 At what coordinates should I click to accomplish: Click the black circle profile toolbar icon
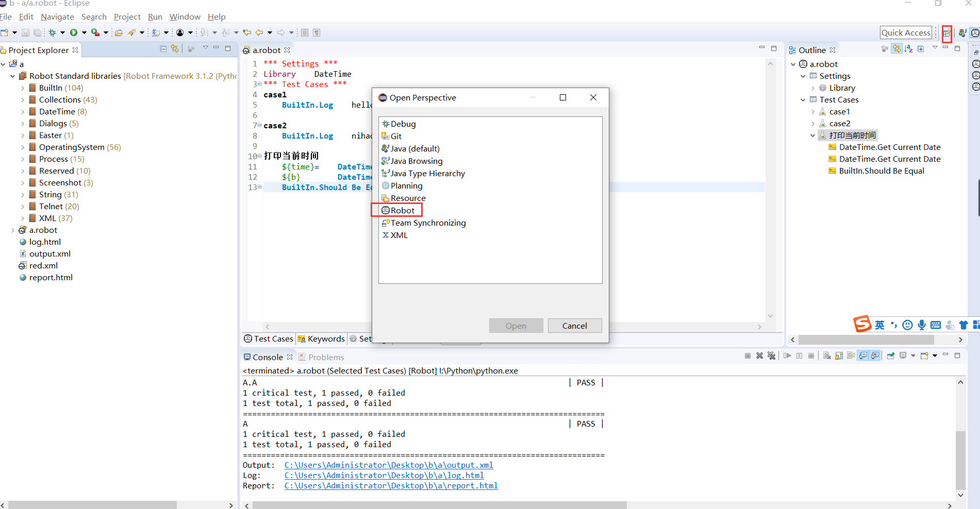coord(180,32)
